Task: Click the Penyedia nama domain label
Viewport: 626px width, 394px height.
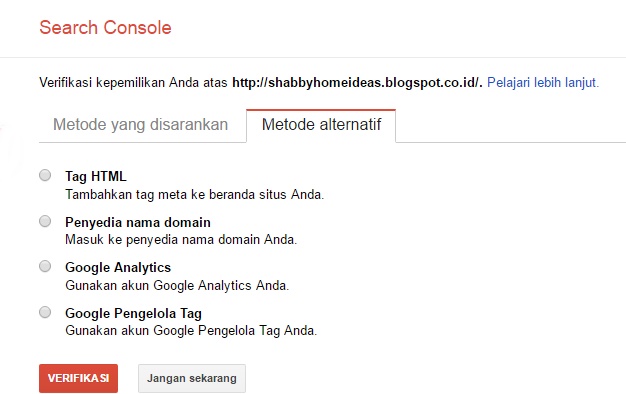Action: [138, 222]
